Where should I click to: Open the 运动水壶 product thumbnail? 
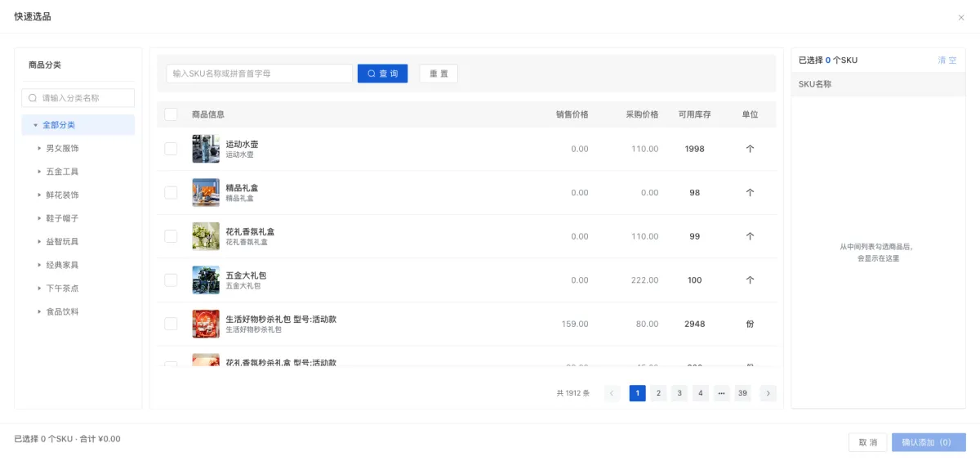(206, 149)
